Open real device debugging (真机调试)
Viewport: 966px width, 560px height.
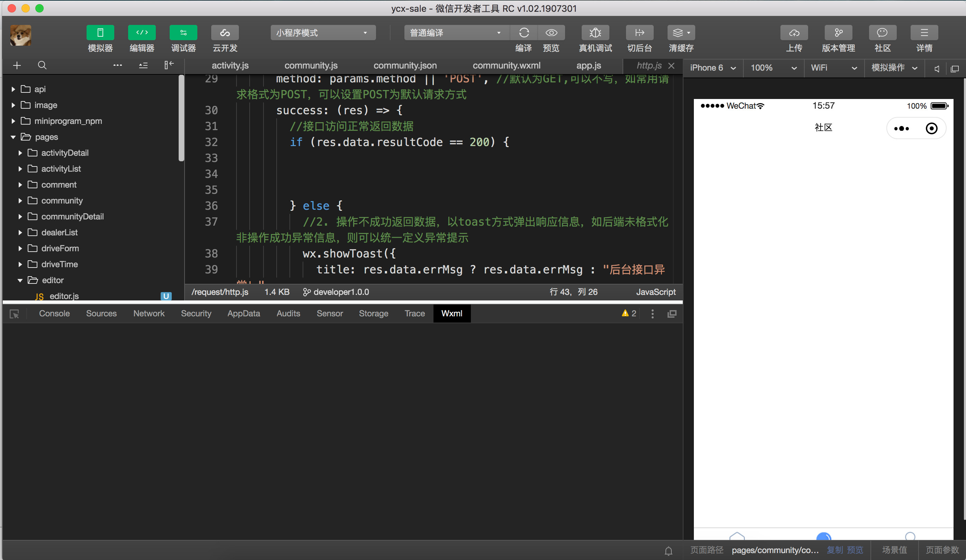click(595, 33)
